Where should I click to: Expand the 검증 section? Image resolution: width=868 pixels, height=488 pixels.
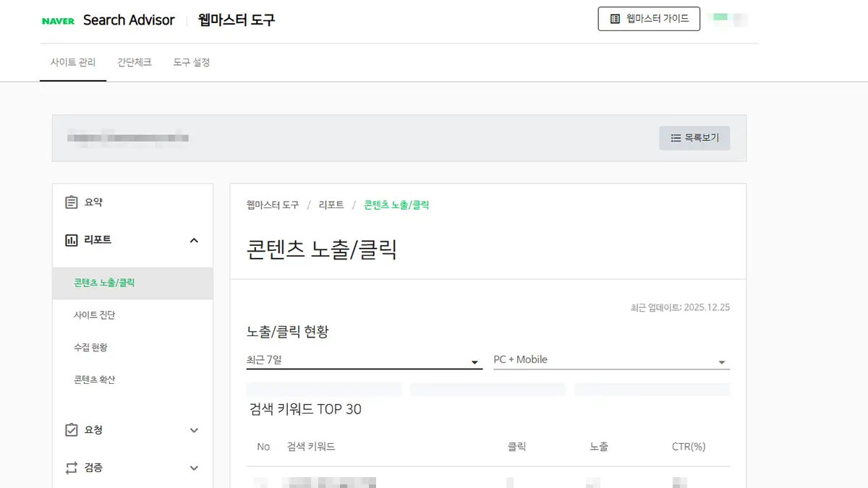pyautogui.click(x=193, y=467)
